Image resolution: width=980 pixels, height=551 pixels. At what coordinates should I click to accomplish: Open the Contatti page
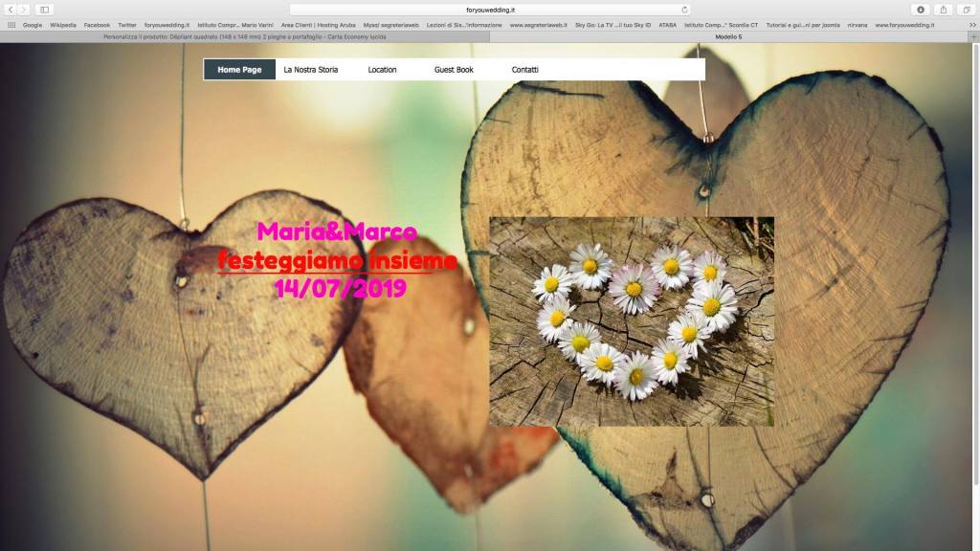coord(525,69)
